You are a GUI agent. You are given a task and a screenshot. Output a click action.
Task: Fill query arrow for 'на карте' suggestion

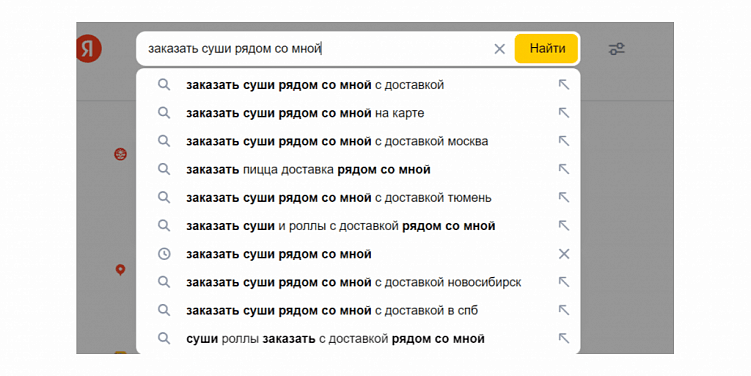point(564,113)
